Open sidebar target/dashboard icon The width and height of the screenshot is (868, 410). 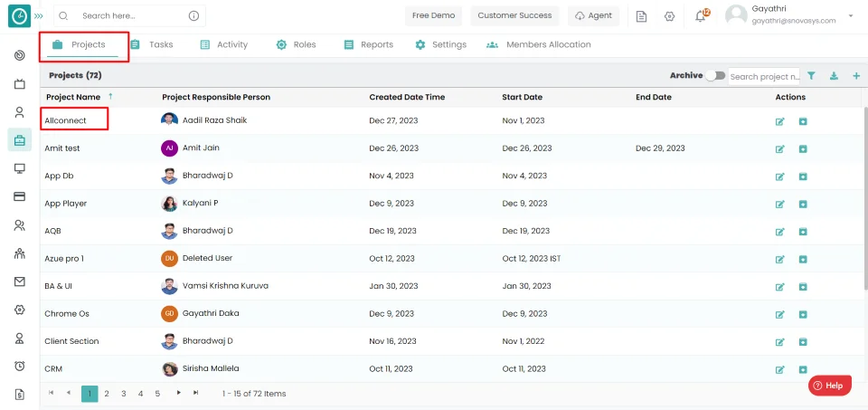coord(19,55)
